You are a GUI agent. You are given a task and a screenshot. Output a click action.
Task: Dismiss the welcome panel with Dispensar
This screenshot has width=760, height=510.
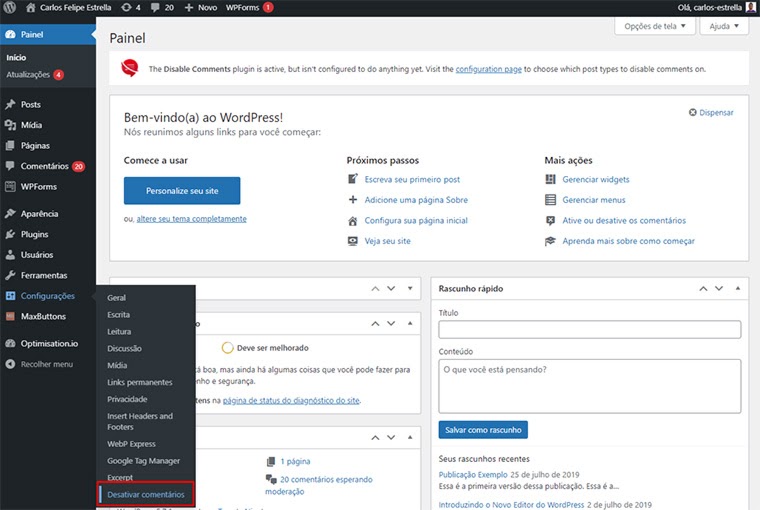pos(711,113)
